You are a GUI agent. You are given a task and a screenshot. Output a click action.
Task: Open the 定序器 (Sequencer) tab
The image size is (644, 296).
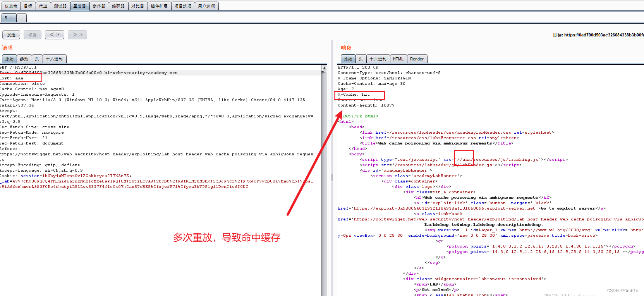tap(99, 6)
